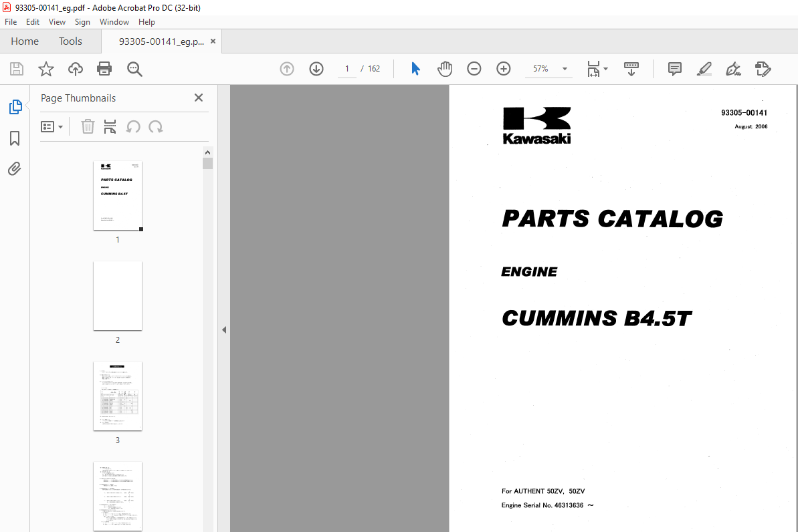This screenshot has width=798, height=532.
Task: Open the Edit menu
Action: (33, 22)
